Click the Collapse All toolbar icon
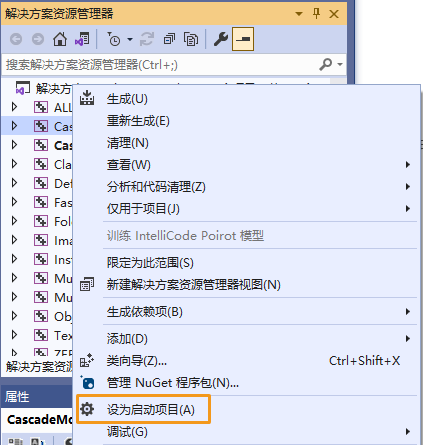423x445 pixels. coord(170,39)
